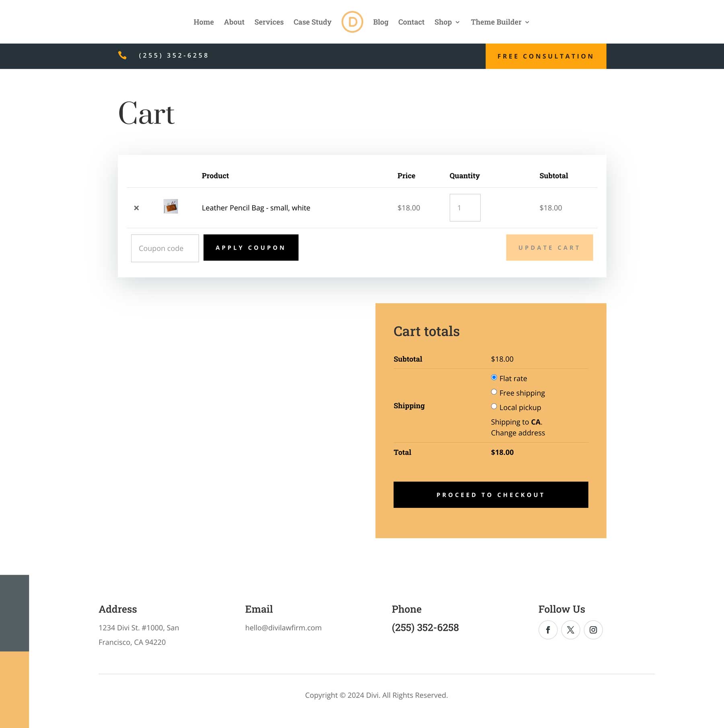The image size is (724, 728).
Task: Open the Instagram social icon
Action: 593,630
